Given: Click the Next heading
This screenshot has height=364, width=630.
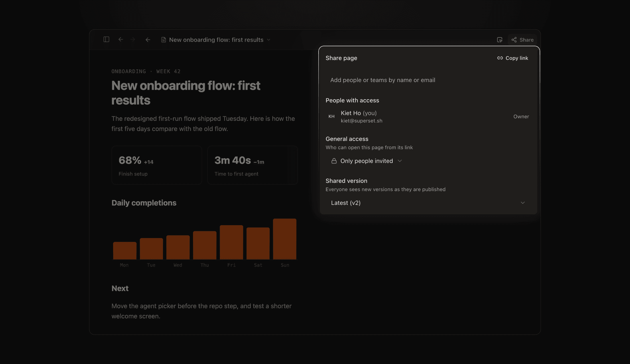Looking at the screenshot, I should (x=120, y=288).
